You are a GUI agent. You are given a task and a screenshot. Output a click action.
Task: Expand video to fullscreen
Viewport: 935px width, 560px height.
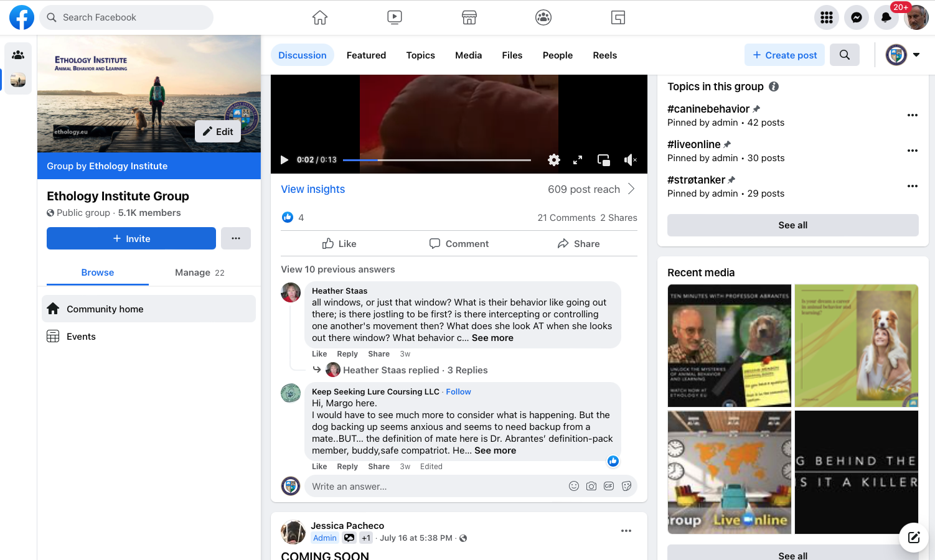tap(578, 160)
